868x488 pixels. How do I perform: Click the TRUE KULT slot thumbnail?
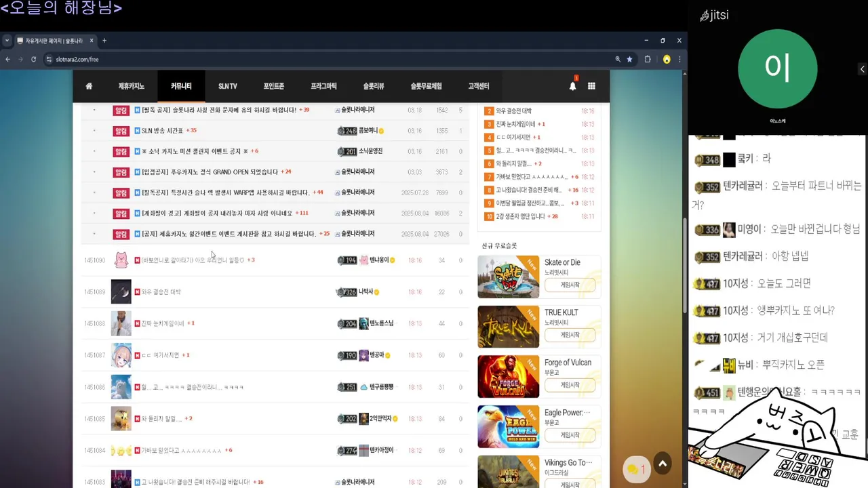[x=509, y=327]
